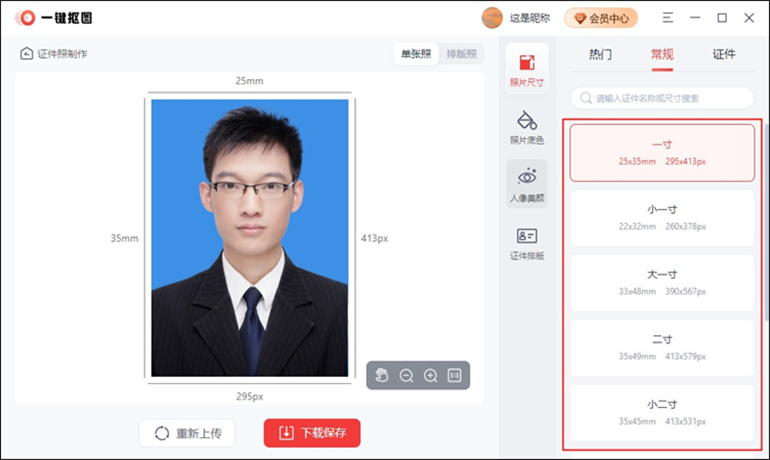770x460 pixels.
Task: Select the 常规 tab
Action: [662, 54]
